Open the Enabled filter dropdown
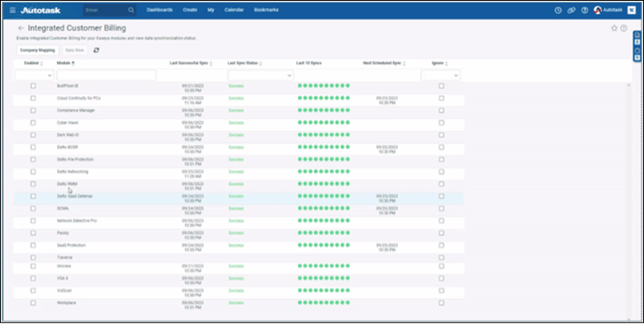Screen dimensions: 644x324 point(35,76)
